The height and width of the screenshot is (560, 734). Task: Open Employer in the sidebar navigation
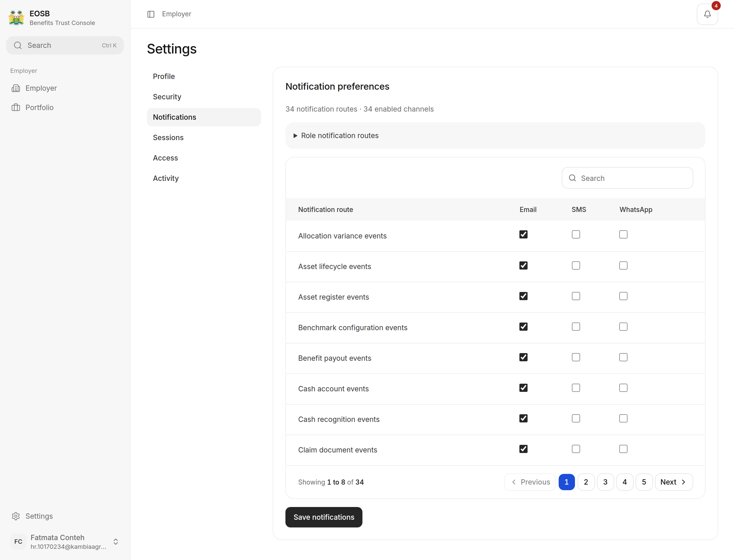pos(65,88)
